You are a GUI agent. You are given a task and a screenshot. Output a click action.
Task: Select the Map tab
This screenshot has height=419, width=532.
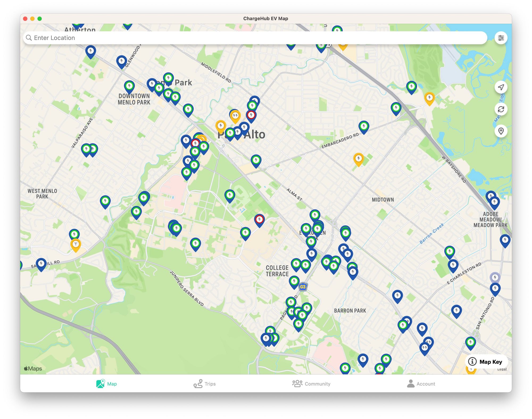tap(106, 384)
